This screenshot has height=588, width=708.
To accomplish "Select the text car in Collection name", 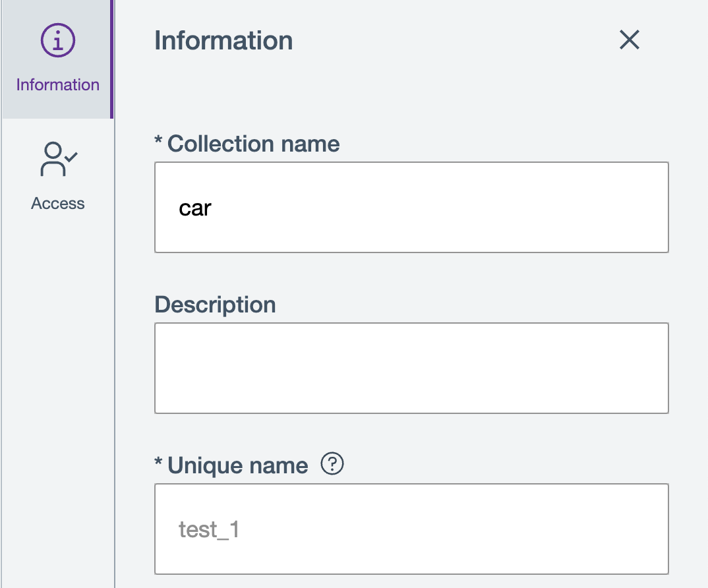I will [194, 207].
